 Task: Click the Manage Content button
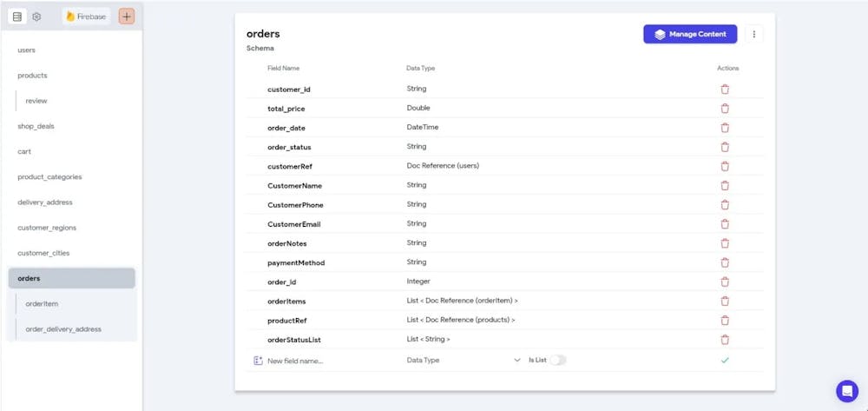tap(690, 35)
